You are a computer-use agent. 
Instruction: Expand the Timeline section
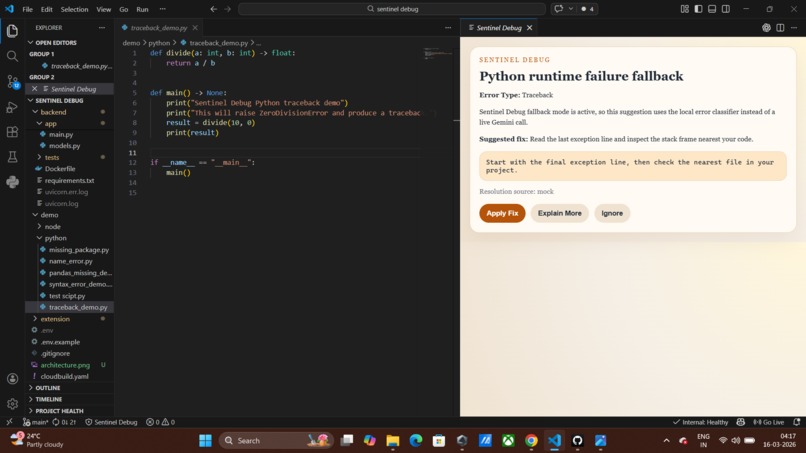pyautogui.click(x=49, y=400)
